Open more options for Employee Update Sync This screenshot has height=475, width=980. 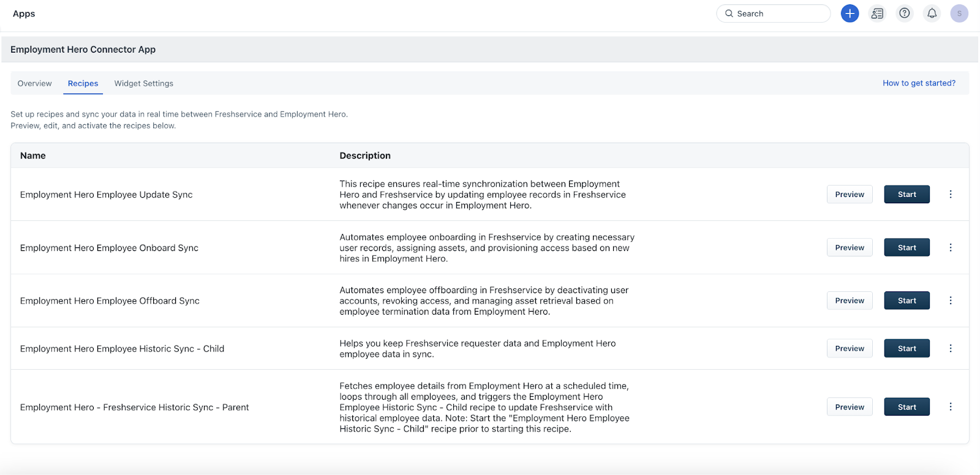coord(951,194)
